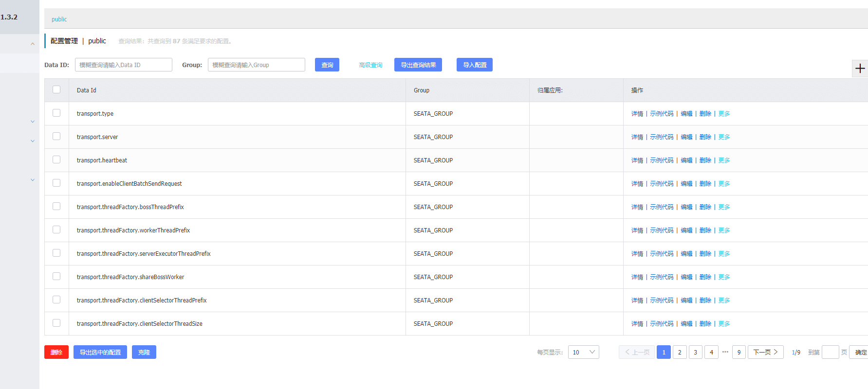868x389 pixels.
Task: Open 详情 details for transport.heartbeat
Action: click(637, 160)
